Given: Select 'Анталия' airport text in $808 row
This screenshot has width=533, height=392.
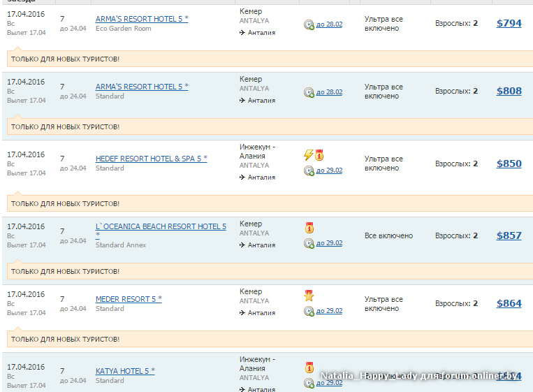Looking at the screenshot, I should coord(261,101).
